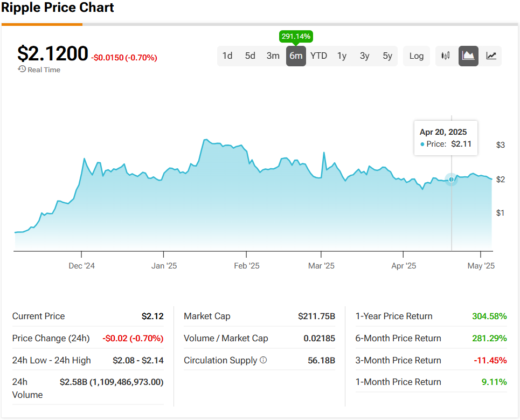Select the 3y time range
Screen dimensions: 520x420
click(364, 56)
